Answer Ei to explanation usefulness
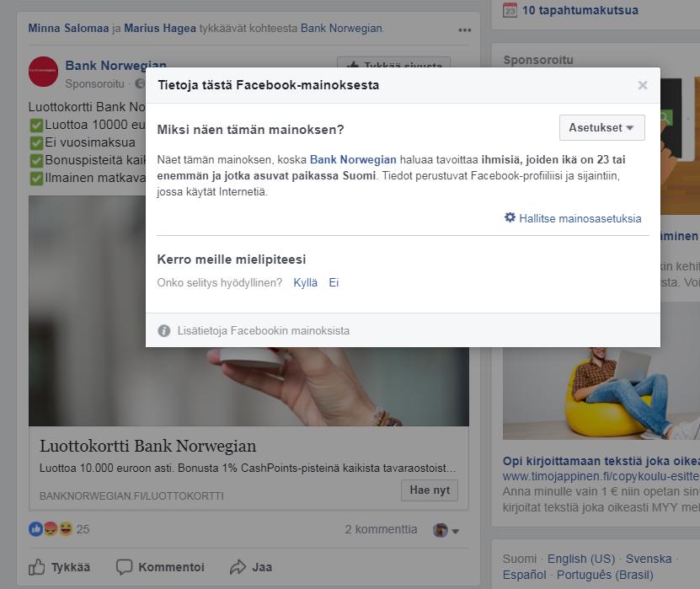The width and height of the screenshot is (700, 589). (334, 282)
